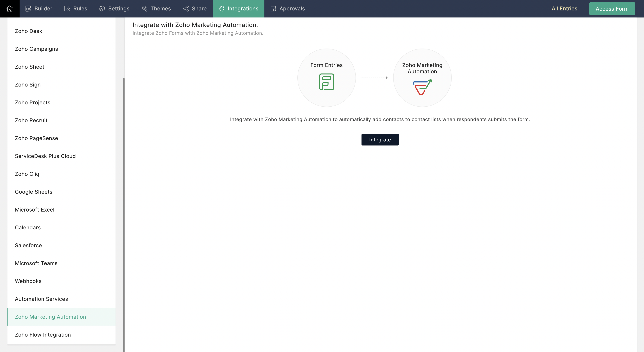Open the All Entries link

point(564,9)
